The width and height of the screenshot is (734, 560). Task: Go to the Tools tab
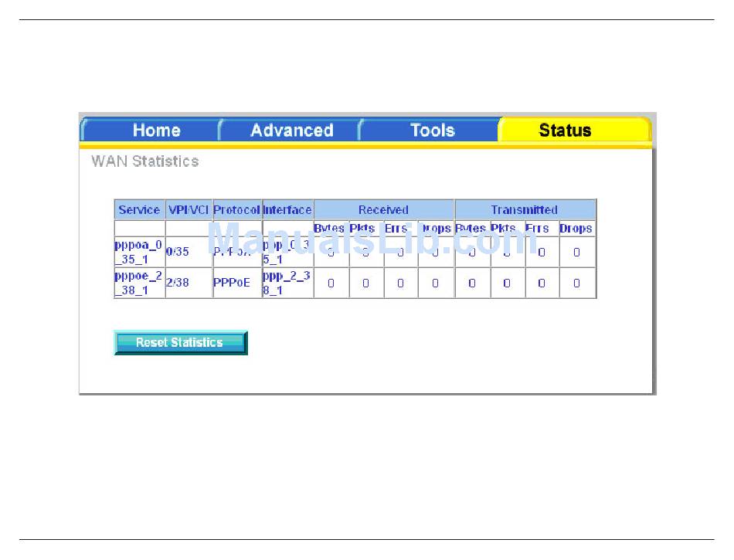coord(432,131)
